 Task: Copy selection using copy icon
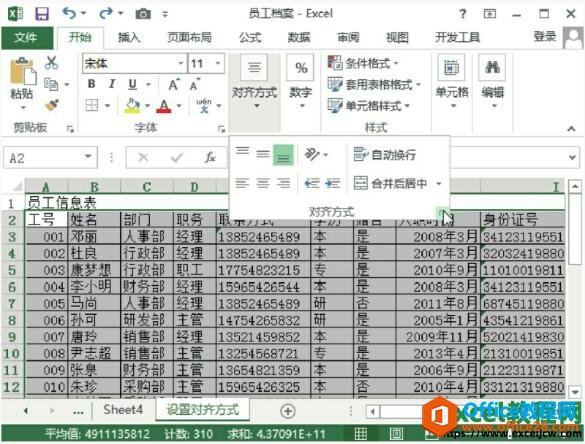tap(51, 84)
